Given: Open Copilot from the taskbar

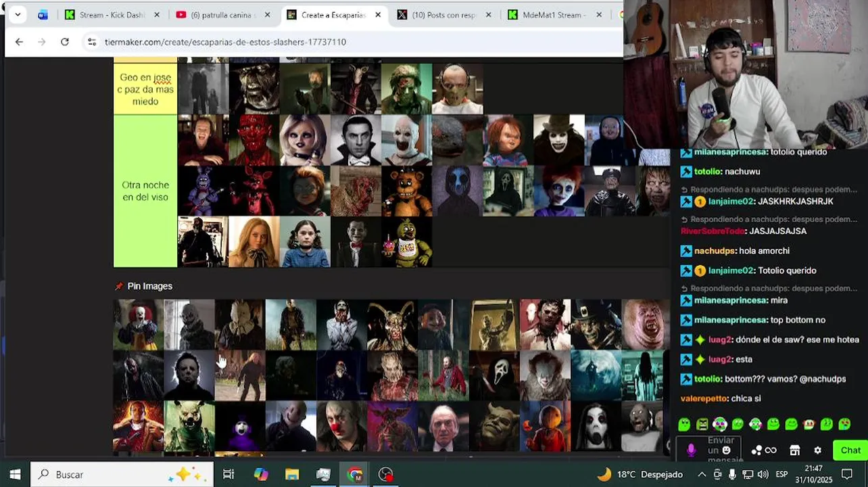Looking at the screenshot, I should tap(261, 474).
